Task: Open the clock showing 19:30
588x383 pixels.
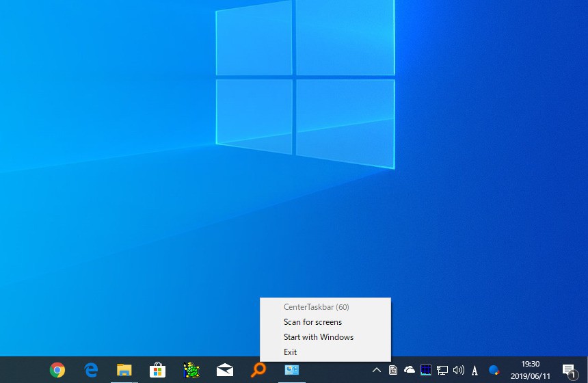Action: pyautogui.click(x=531, y=370)
